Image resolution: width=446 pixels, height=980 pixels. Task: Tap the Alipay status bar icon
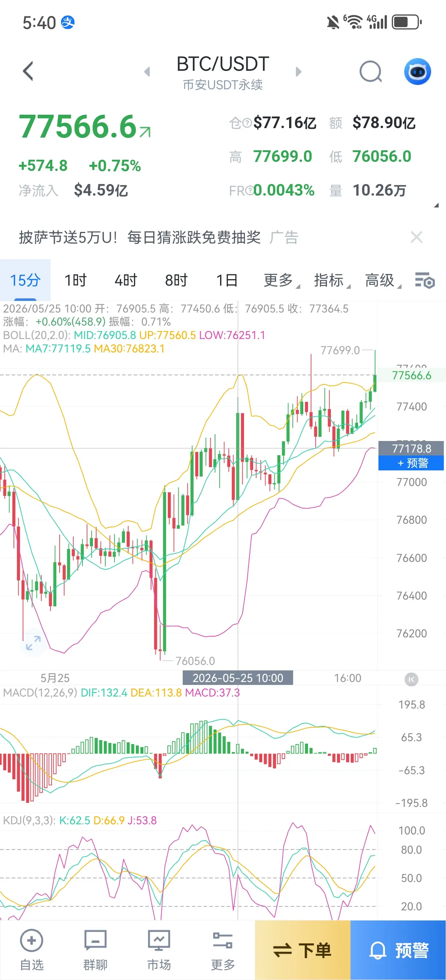(x=68, y=23)
